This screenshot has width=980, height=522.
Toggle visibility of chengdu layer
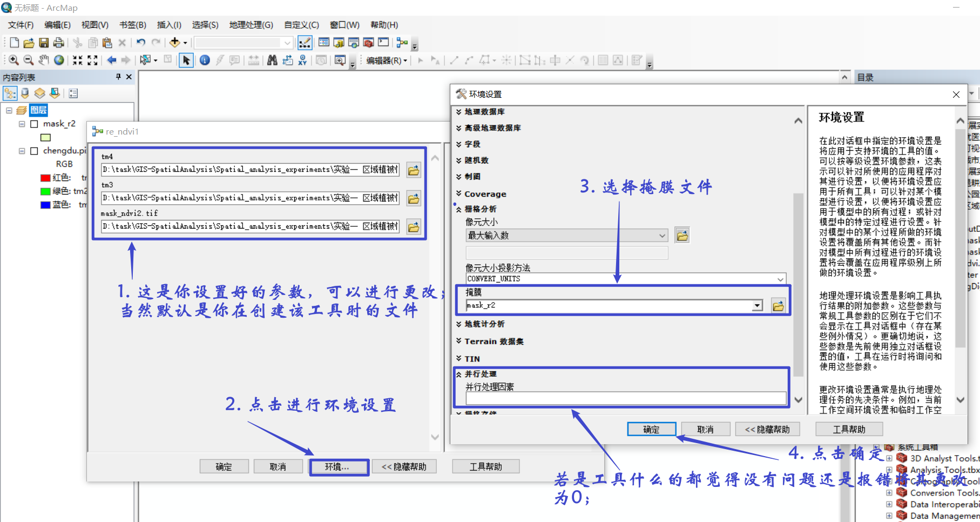[x=34, y=151]
